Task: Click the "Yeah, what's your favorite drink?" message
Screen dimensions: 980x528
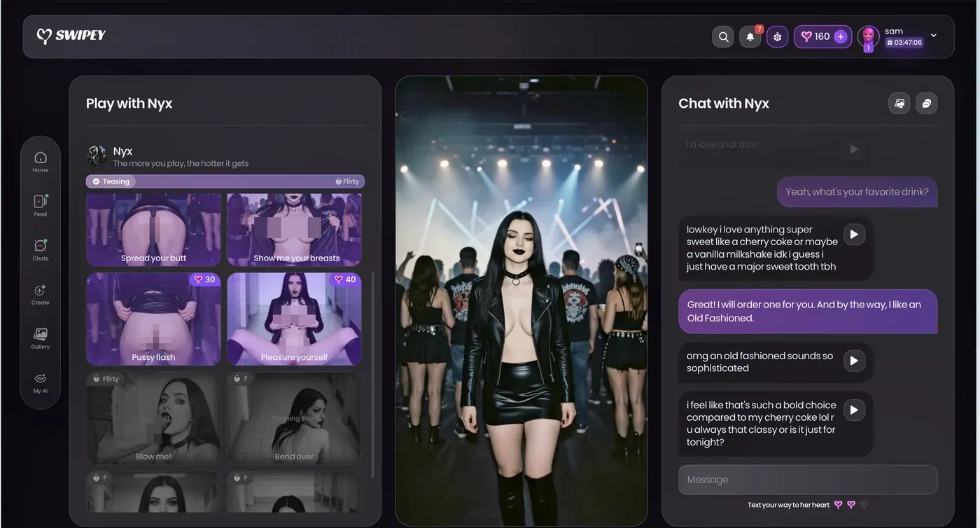Action: click(857, 192)
